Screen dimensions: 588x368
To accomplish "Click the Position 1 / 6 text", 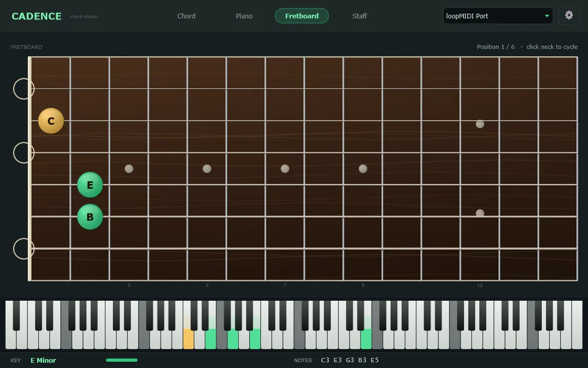I will click(x=496, y=47).
